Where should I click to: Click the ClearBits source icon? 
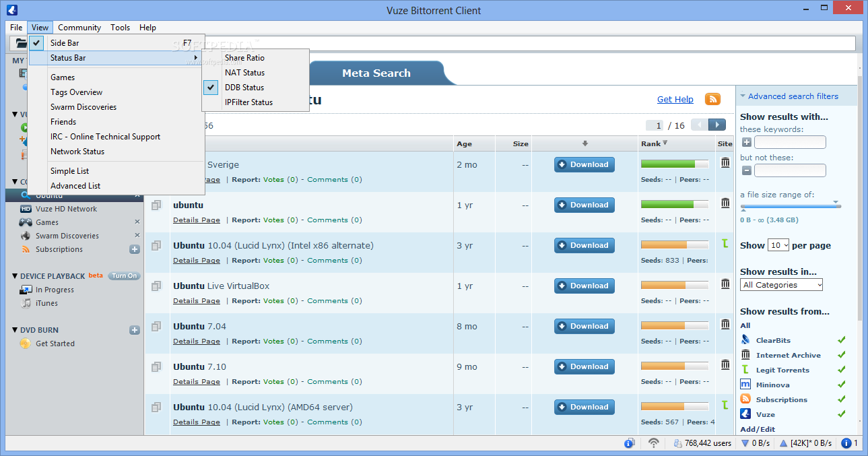tap(745, 340)
